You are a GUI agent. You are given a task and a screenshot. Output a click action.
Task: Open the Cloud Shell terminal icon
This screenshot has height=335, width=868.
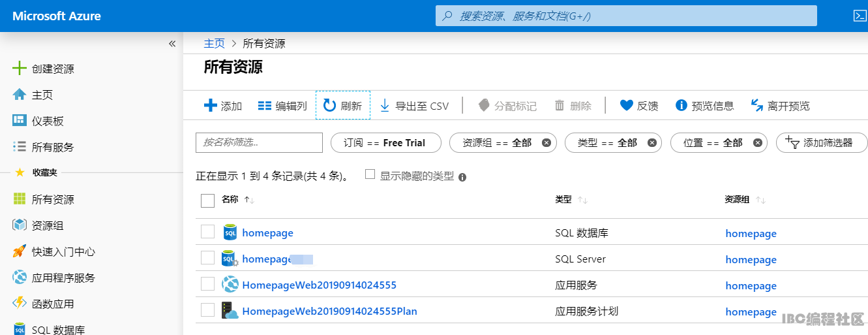(860, 16)
